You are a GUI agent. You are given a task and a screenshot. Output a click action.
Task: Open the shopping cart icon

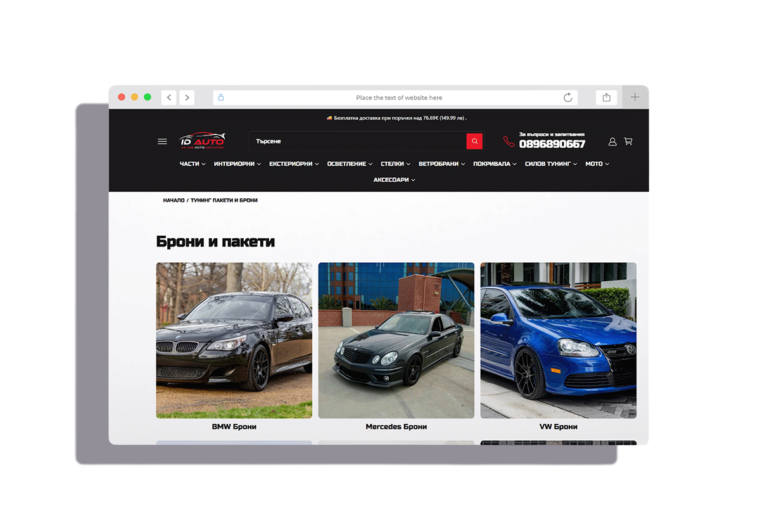click(628, 141)
